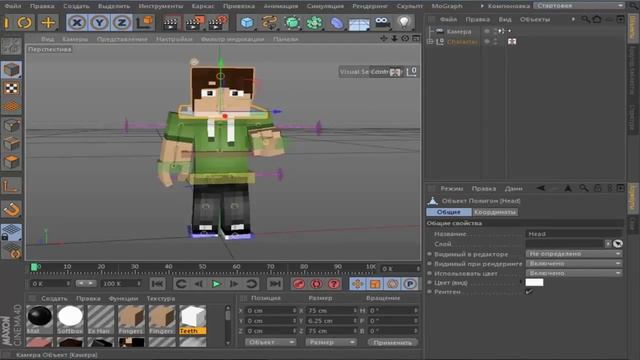This screenshot has height=360, width=640.
Task: Open the Объект coordinate mode dropdown
Action: [270, 342]
